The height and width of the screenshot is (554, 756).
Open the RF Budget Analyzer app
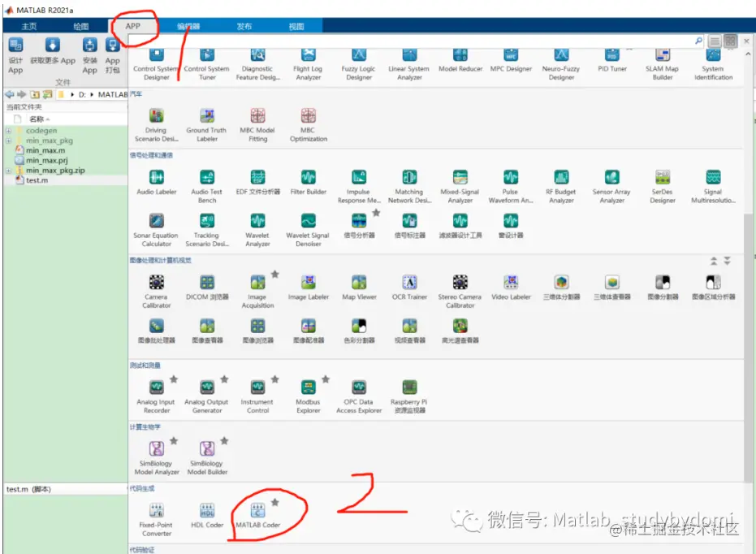click(x=561, y=187)
